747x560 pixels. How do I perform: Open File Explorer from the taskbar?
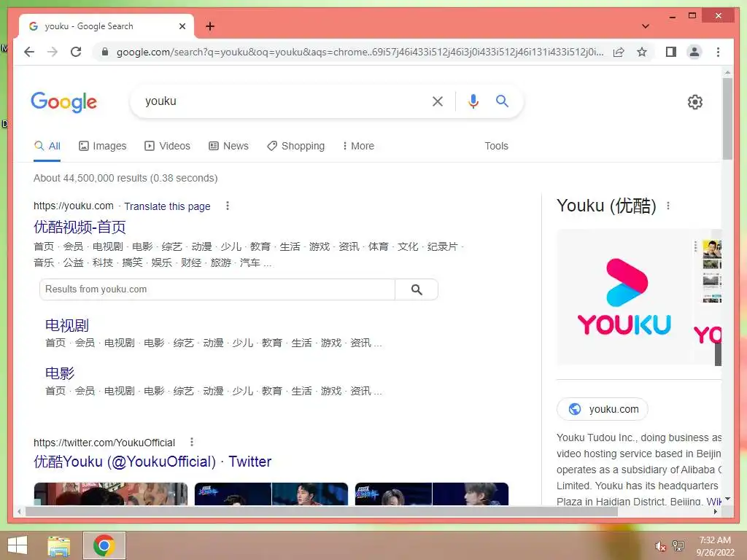59,545
